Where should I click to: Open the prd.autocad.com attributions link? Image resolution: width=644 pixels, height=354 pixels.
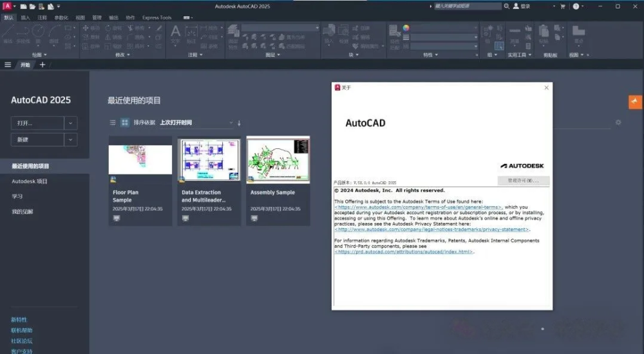click(x=404, y=251)
